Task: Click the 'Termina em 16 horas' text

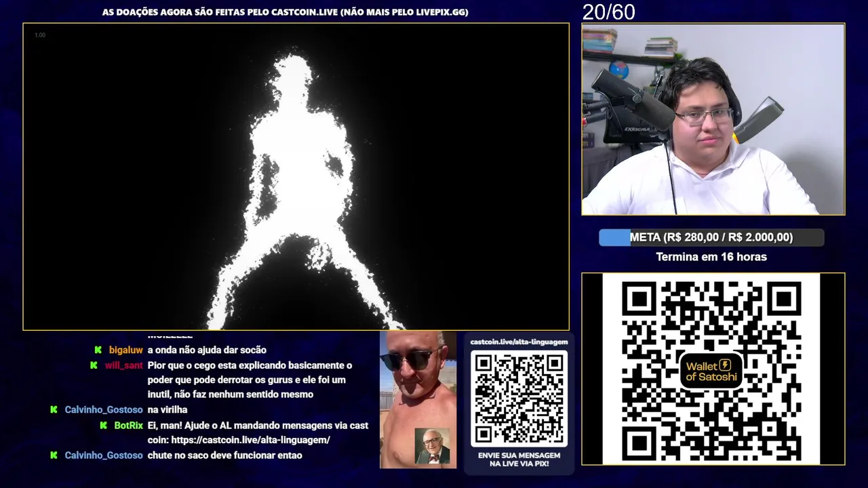Action: (x=711, y=257)
